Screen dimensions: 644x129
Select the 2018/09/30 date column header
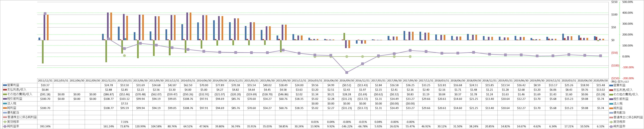pos(474,81)
